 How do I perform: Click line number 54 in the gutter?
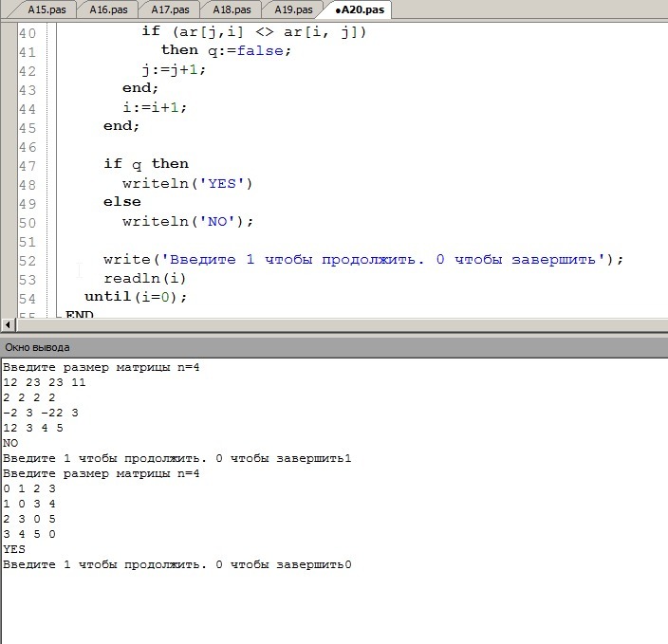[x=28, y=299]
